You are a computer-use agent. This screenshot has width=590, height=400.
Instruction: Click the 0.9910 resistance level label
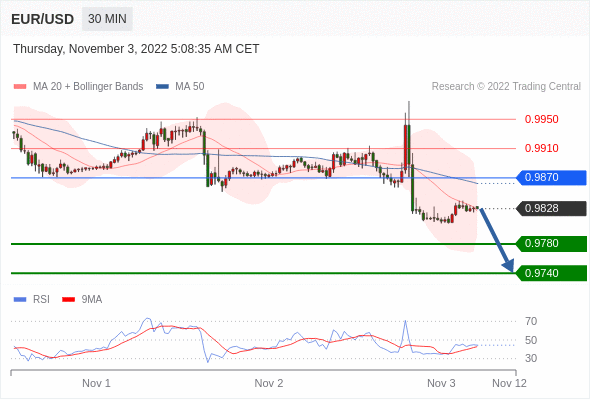click(x=541, y=148)
